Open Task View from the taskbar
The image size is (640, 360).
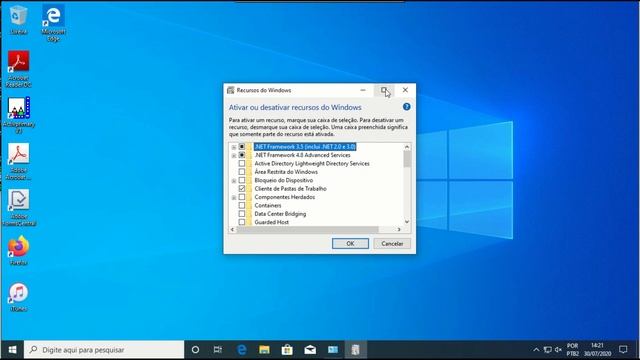tap(218, 350)
